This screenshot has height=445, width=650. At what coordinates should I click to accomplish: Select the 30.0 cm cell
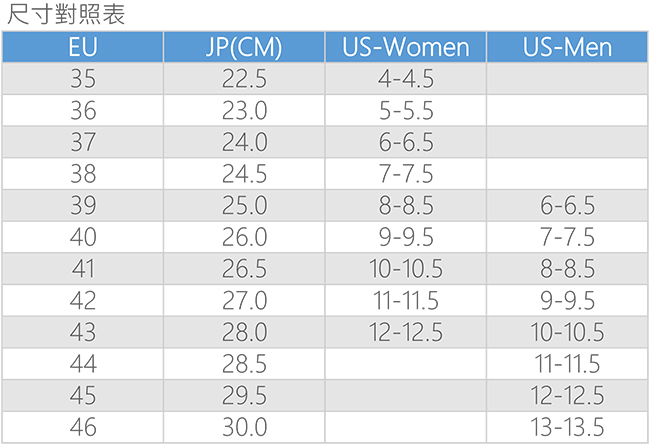pyautogui.click(x=244, y=427)
